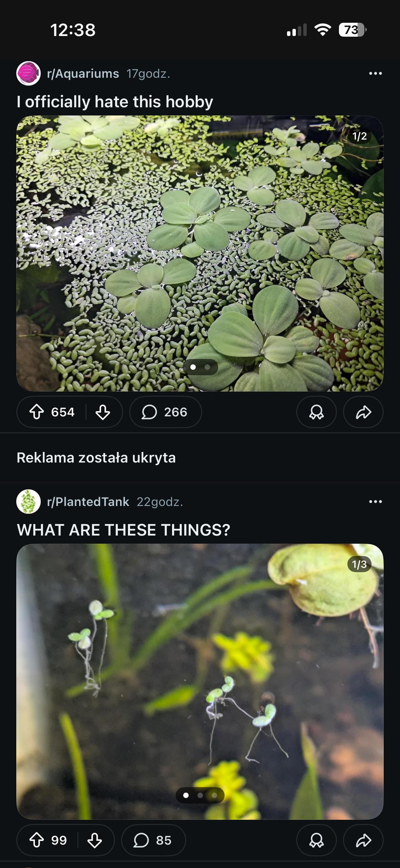Upvote the "I officially hate this hobby" post
The image size is (400, 868).
click(x=37, y=412)
